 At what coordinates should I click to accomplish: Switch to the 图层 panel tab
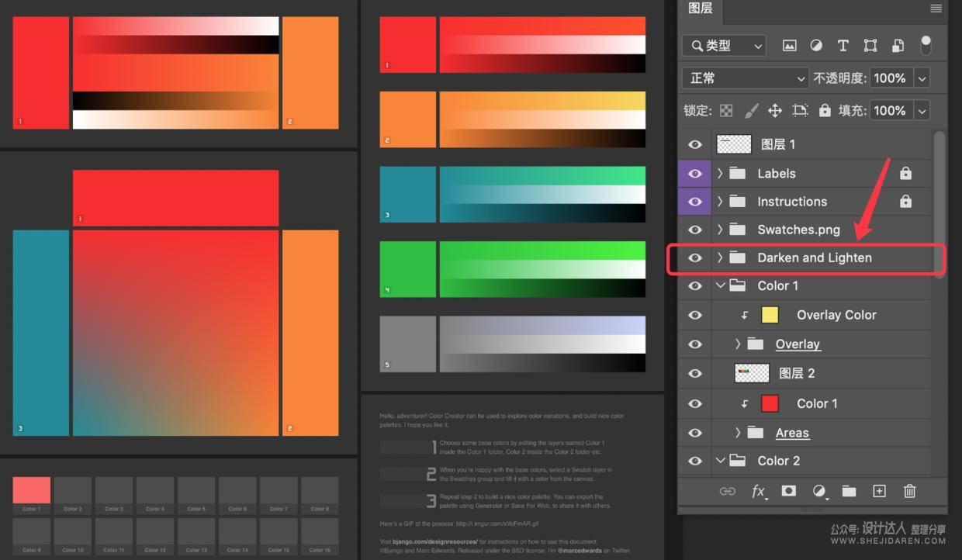coord(700,9)
